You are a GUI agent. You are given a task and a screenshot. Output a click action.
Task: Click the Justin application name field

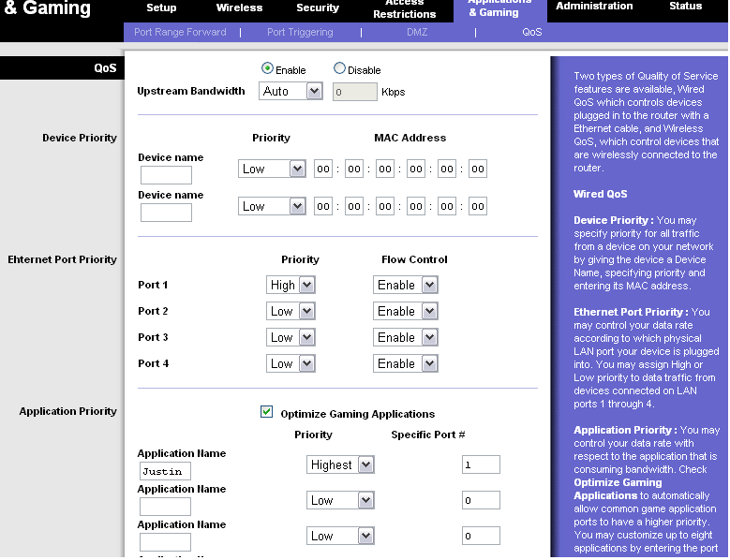[x=165, y=471]
